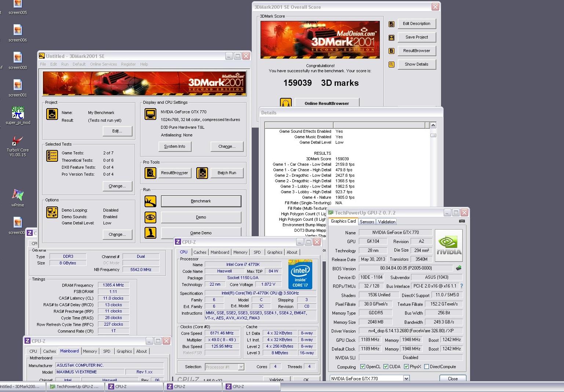Click the Save Project floppy icon

(x=392, y=37)
